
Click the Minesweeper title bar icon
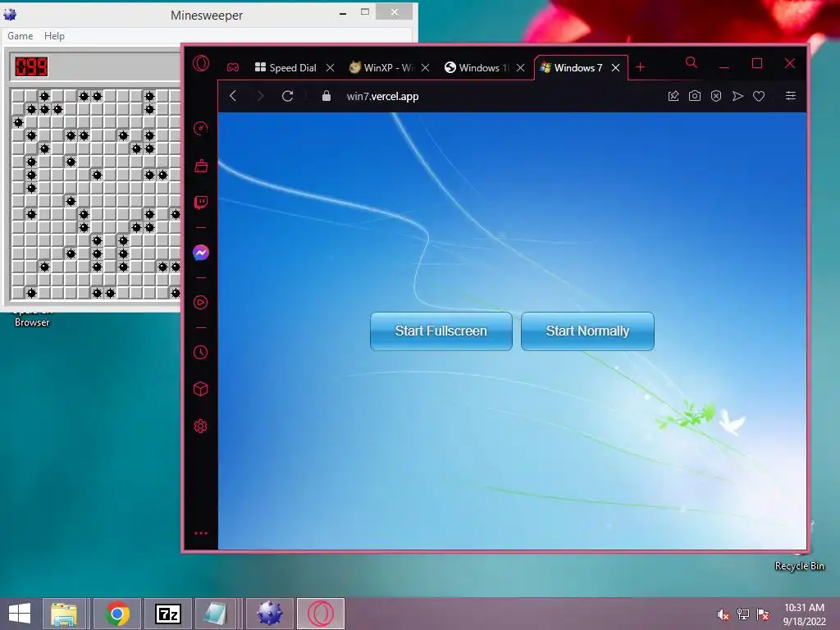10,15
